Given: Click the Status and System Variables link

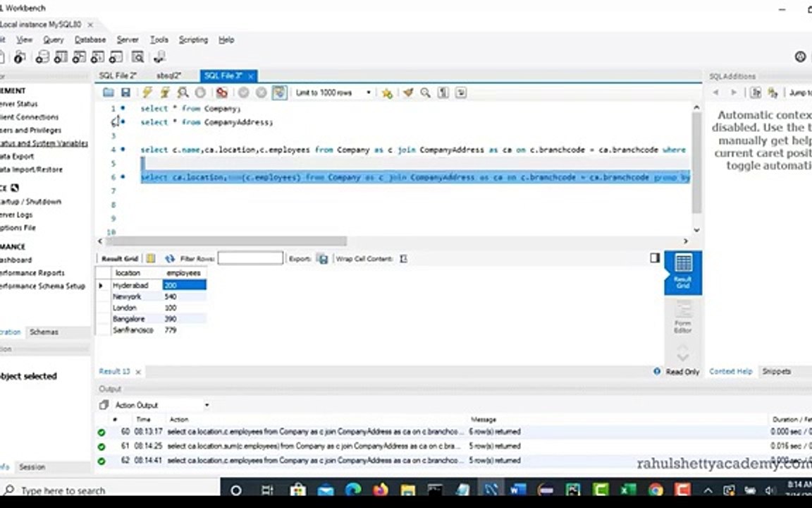Looking at the screenshot, I should click(44, 143).
